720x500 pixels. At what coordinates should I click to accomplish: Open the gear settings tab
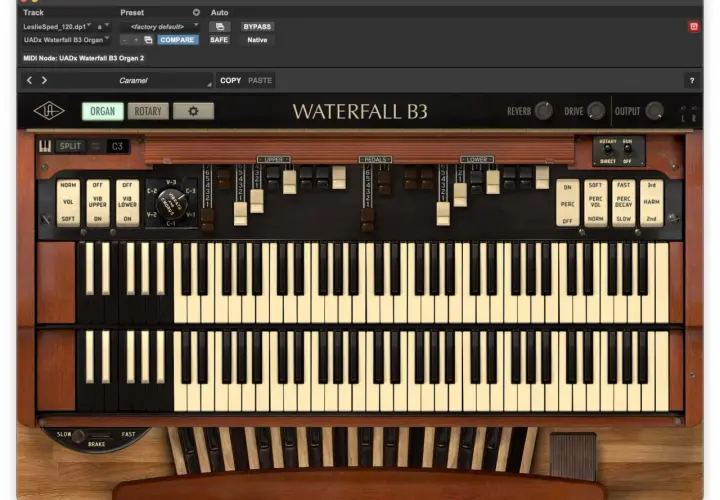[x=193, y=111]
